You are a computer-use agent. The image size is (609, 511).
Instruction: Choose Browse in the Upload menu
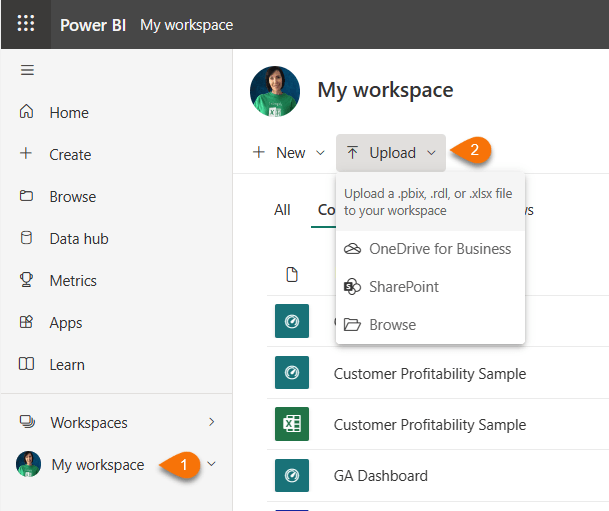pos(430,325)
